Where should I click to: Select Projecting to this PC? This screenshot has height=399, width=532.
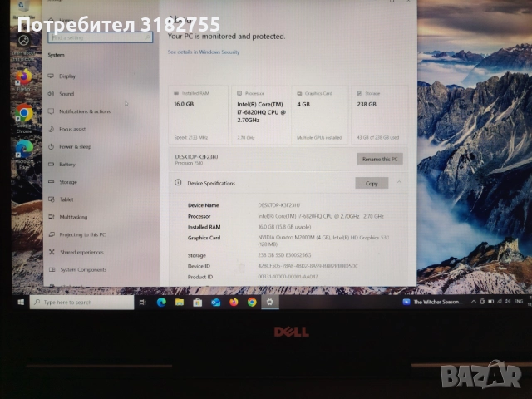[82, 234]
